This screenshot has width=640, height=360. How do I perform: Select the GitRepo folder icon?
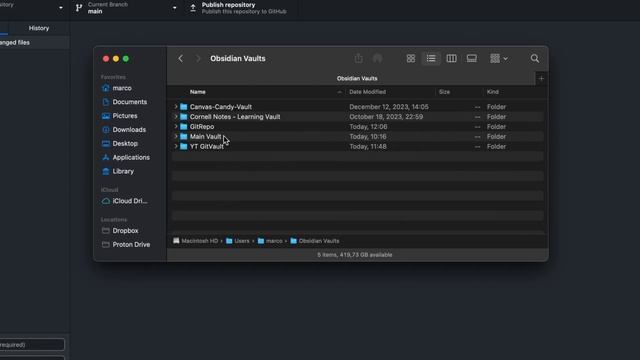(184, 127)
